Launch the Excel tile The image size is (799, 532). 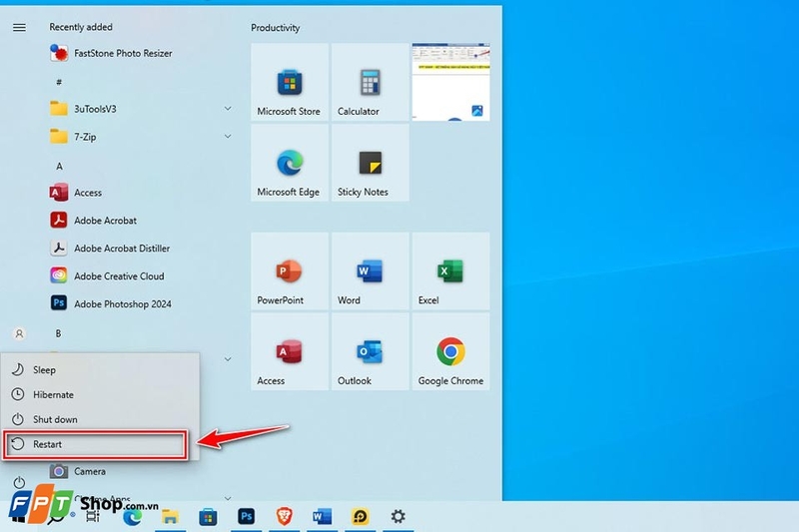(451, 271)
